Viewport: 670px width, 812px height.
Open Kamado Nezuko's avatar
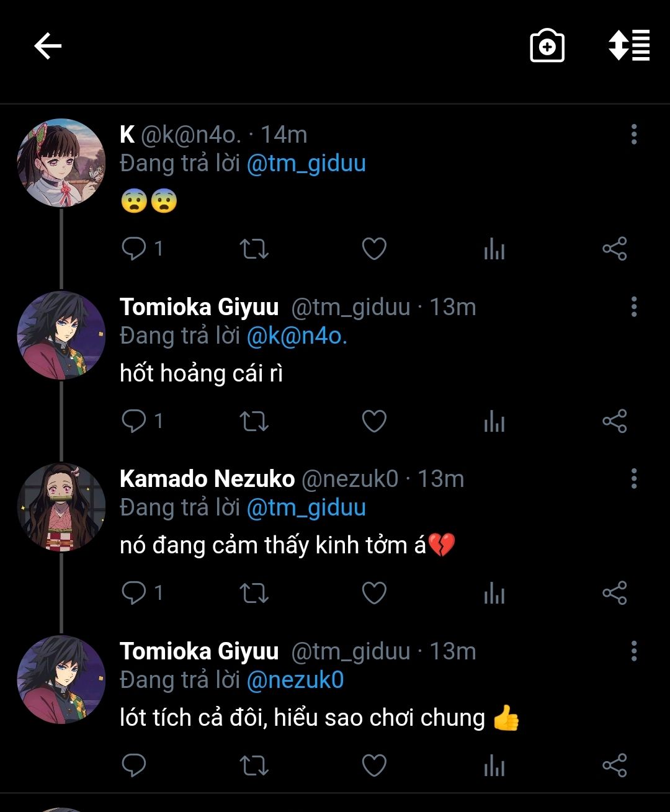pos(61,507)
